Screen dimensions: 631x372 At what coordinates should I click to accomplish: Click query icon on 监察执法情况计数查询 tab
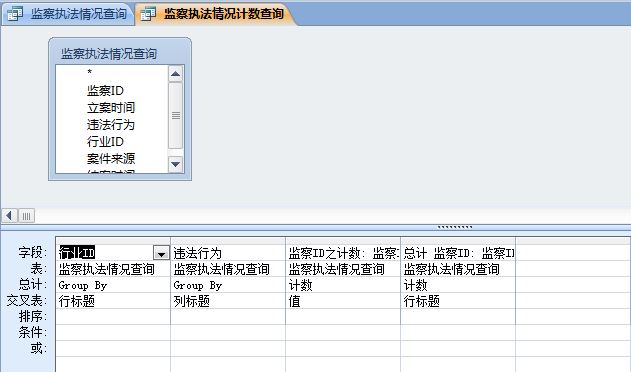coord(148,14)
